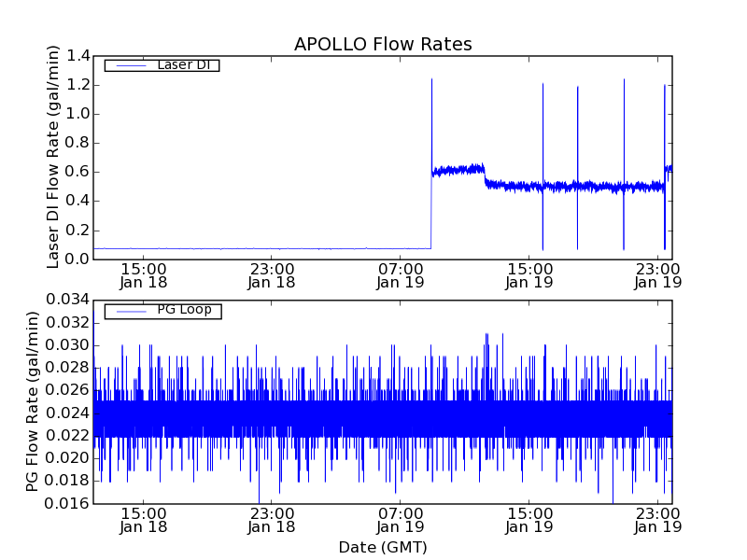The width and height of the screenshot is (747, 560).
Task: Click the 0.022 tick label on bottom chart
Action: click(67, 436)
